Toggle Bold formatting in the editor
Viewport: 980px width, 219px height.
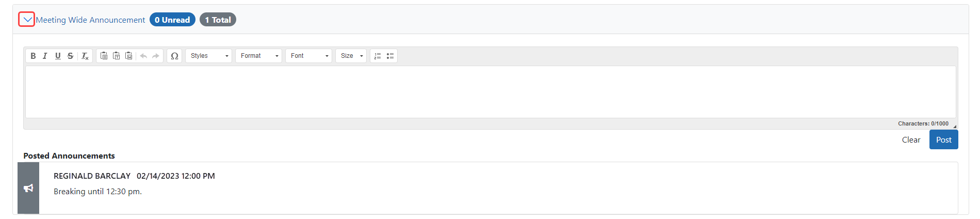33,56
